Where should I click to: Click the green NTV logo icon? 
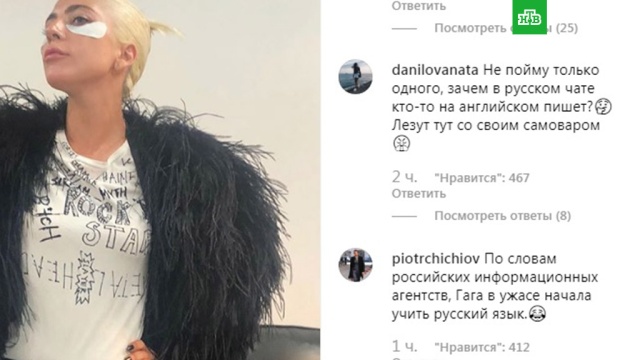tap(529, 17)
